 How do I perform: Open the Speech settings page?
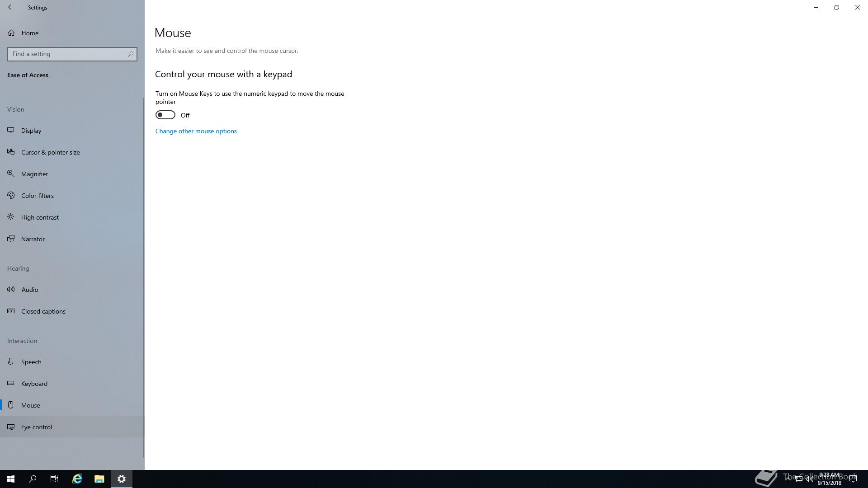72,362
